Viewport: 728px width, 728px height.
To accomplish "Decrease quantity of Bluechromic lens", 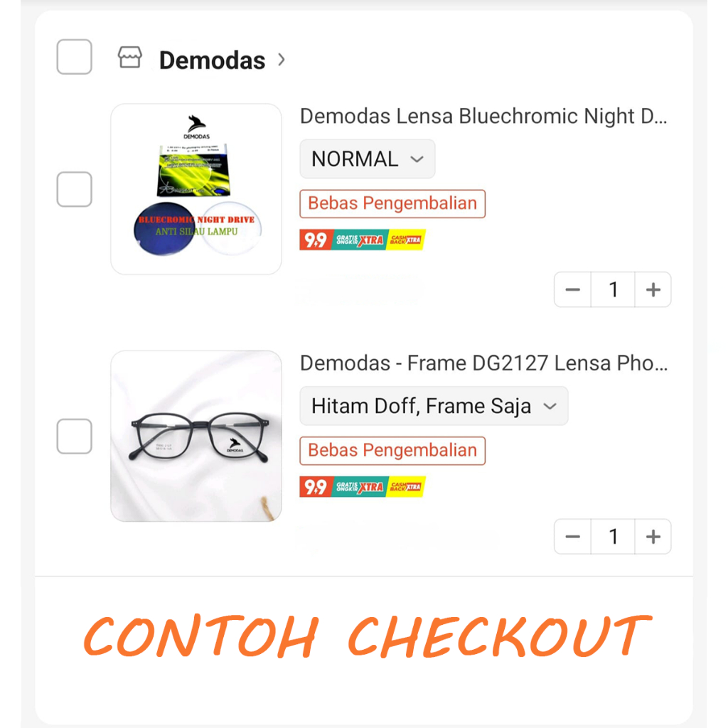I will click(573, 290).
